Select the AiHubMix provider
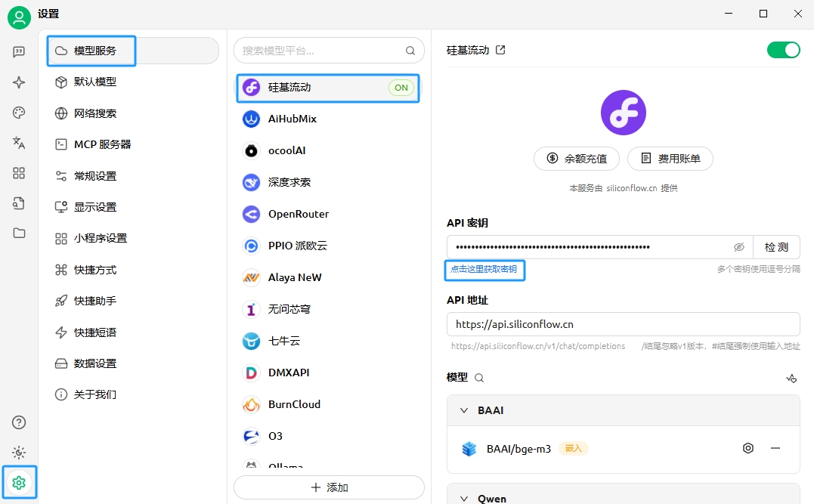 (329, 119)
